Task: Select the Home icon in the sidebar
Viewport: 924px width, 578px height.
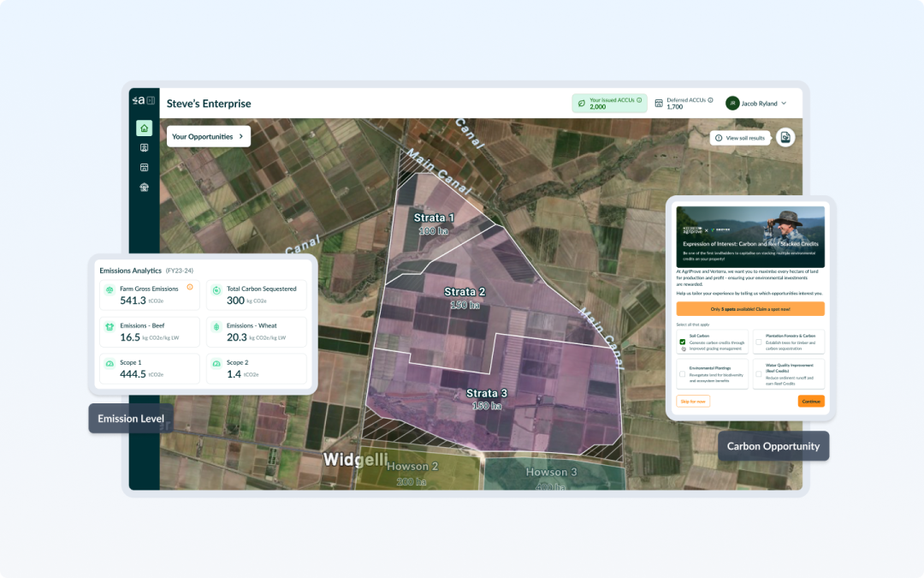Action: [145, 127]
